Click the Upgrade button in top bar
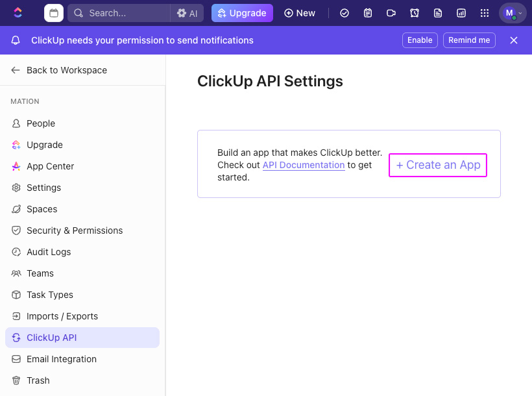The image size is (532, 396). pos(242,13)
